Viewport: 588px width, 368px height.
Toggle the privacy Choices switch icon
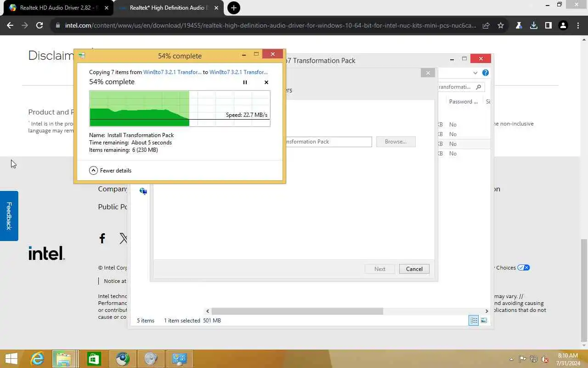524,268
